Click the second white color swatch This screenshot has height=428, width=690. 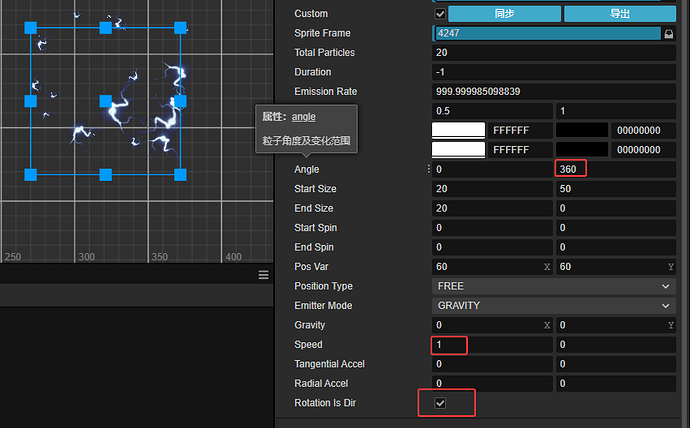[x=459, y=150]
